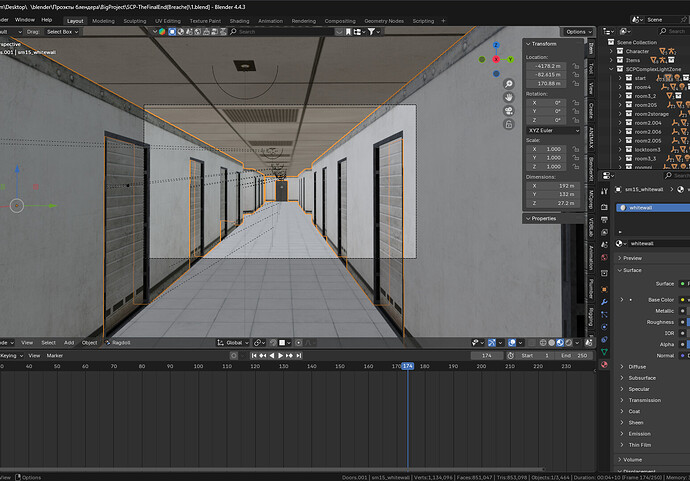
Task: Open the Marker menu in timeline
Action: point(55,356)
